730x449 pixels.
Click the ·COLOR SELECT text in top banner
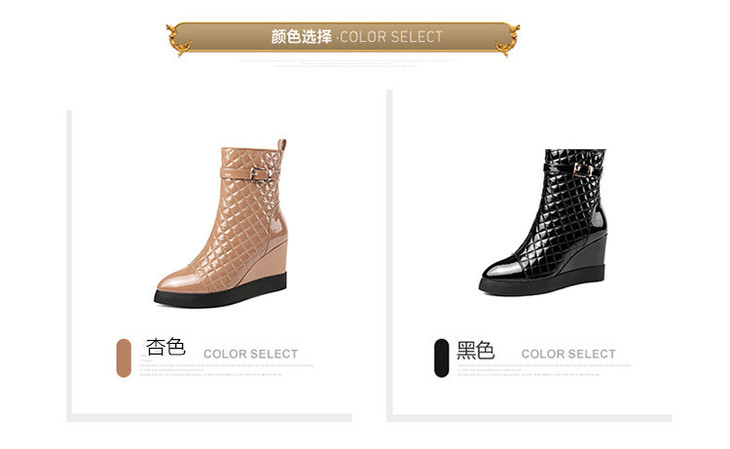tap(389, 37)
